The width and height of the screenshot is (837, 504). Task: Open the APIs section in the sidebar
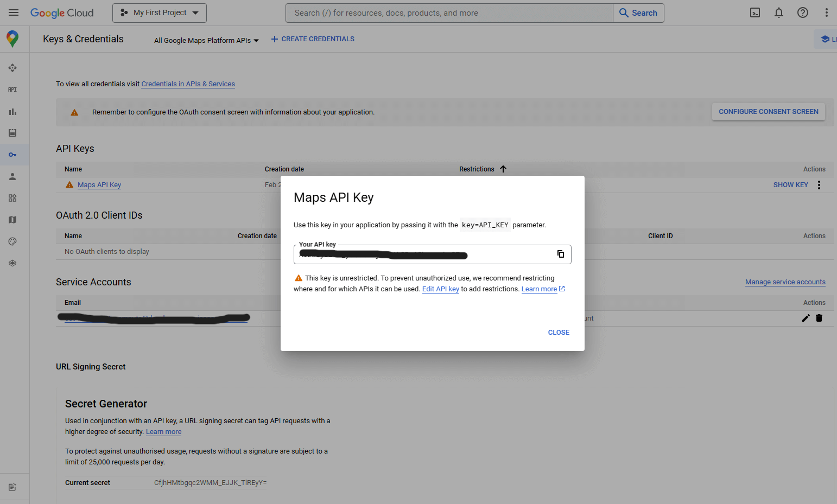12,90
